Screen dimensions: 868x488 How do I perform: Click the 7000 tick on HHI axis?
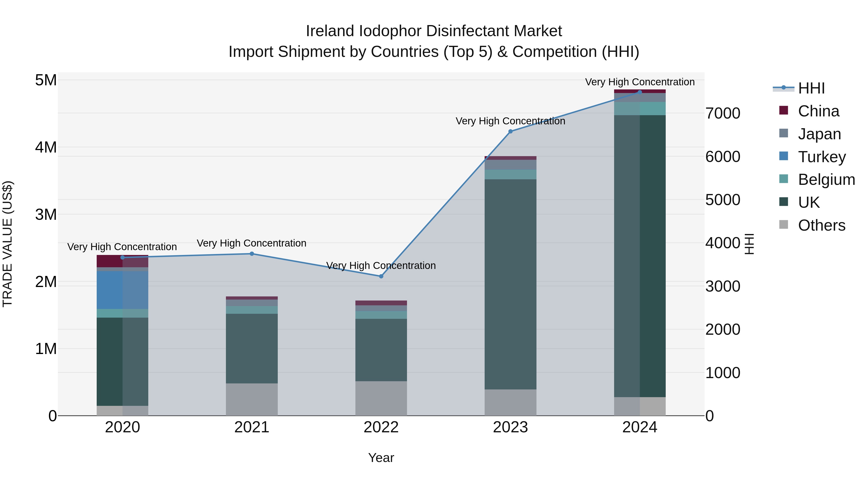pyautogui.click(x=723, y=114)
